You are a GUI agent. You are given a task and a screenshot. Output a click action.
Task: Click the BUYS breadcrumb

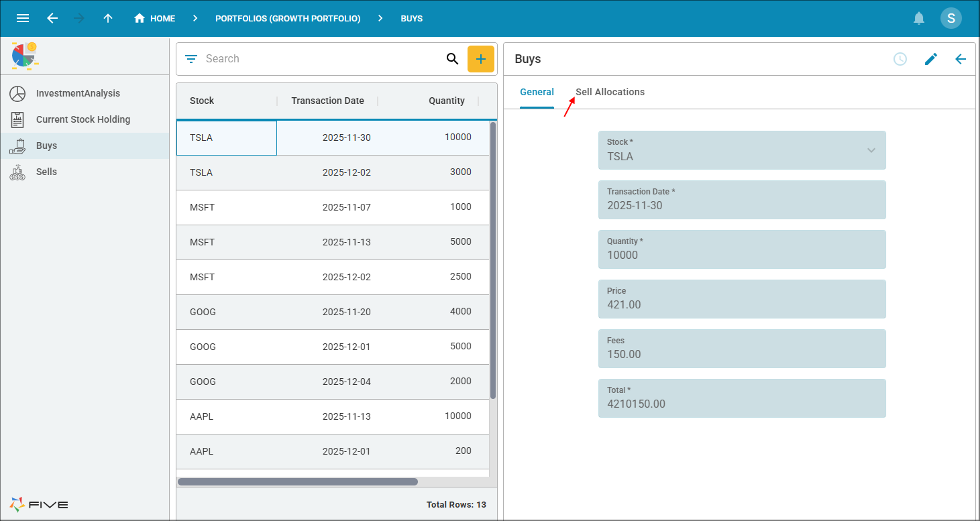[x=412, y=18]
